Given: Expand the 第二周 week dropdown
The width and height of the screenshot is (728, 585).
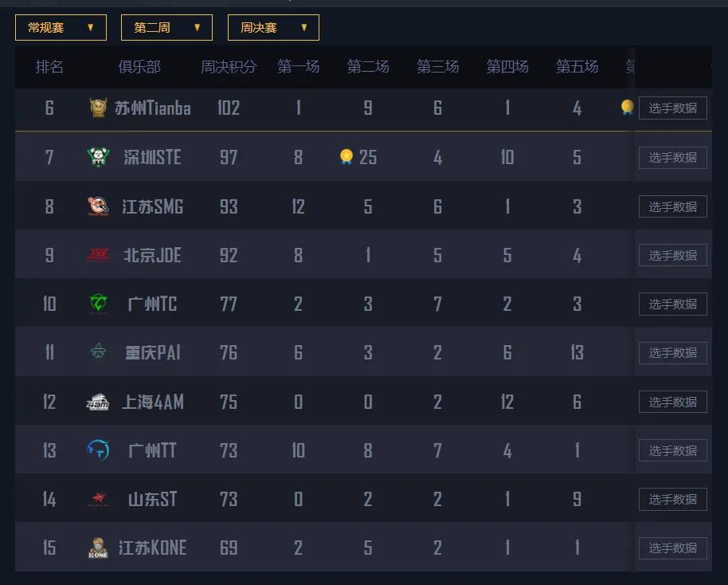Looking at the screenshot, I should (x=166, y=27).
